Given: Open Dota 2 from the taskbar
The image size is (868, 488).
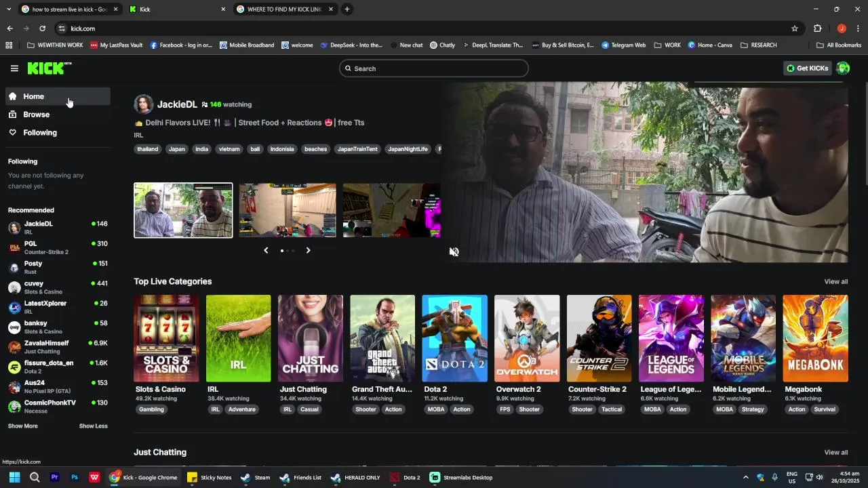Looking at the screenshot, I should tap(405, 477).
